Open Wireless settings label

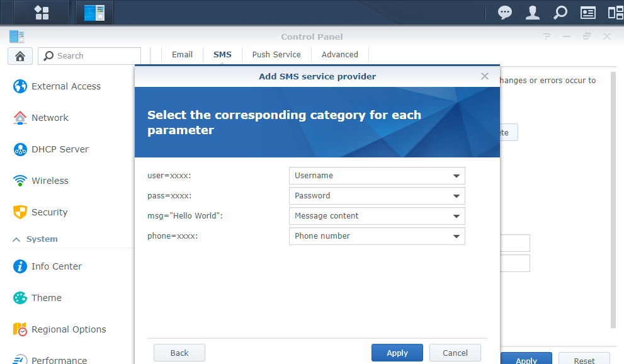point(50,181)
